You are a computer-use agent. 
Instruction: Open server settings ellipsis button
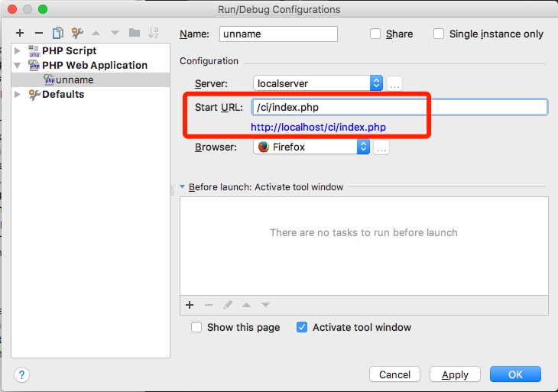[x=394, y=83]
